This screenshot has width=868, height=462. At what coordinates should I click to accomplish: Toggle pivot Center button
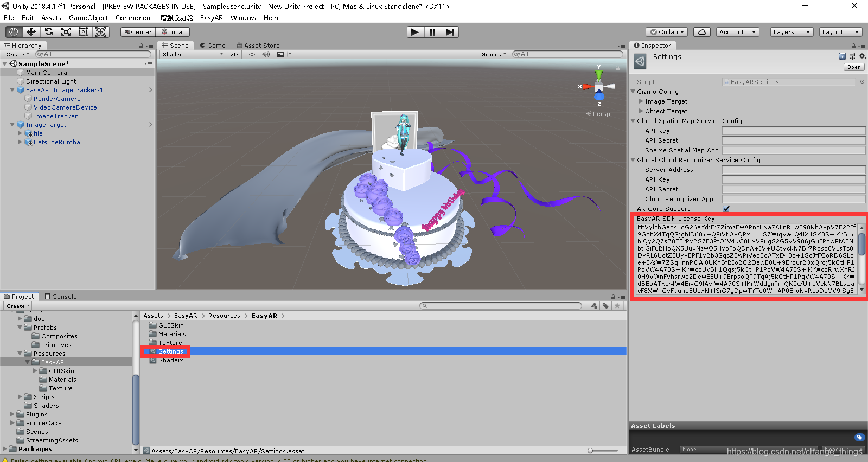click(138, 32)
